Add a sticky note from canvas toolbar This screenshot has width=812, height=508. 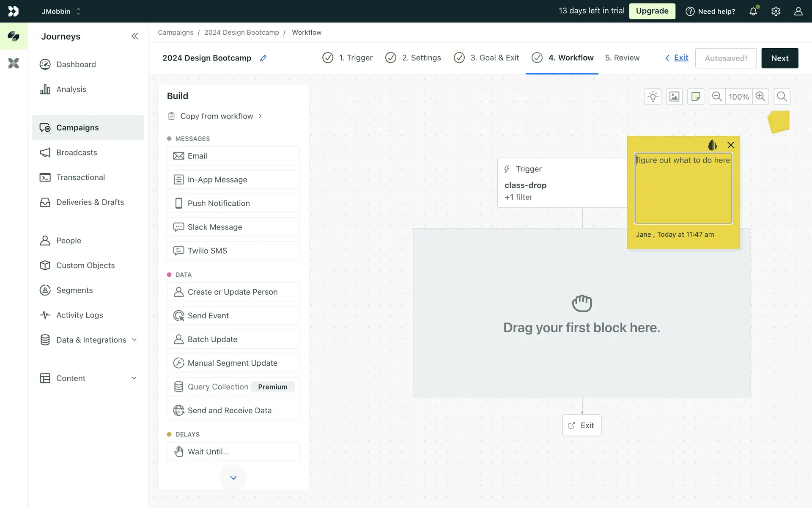[696, 97]
